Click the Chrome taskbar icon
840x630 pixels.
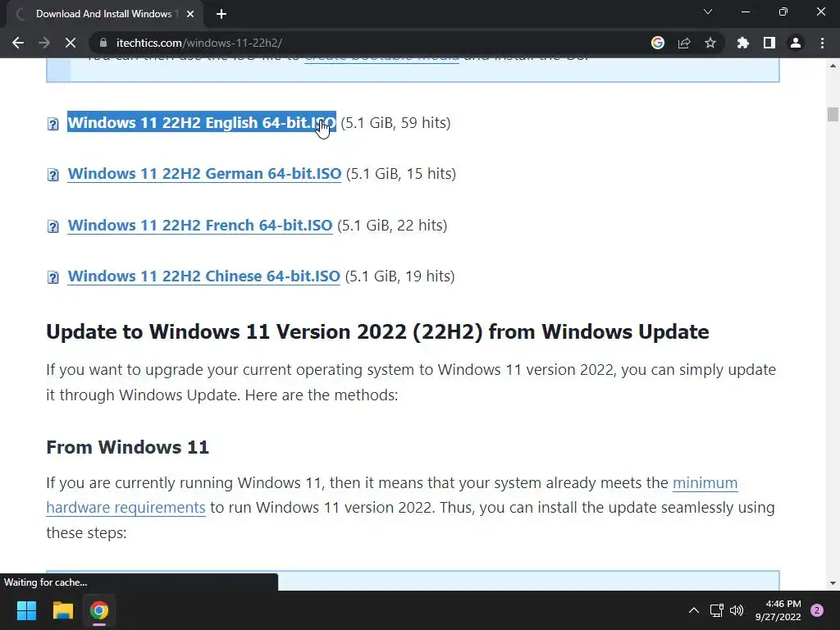(99, 610)
